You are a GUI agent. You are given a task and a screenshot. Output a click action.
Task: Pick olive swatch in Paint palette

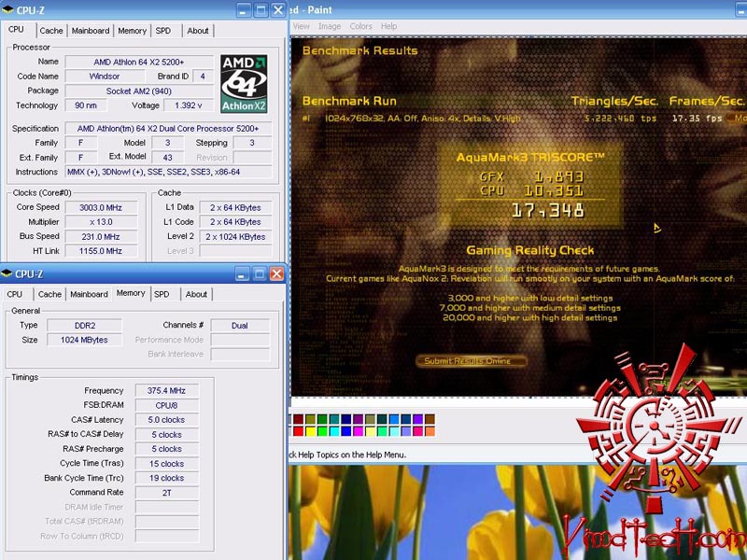pyautogui.click(x=310, y=419)
